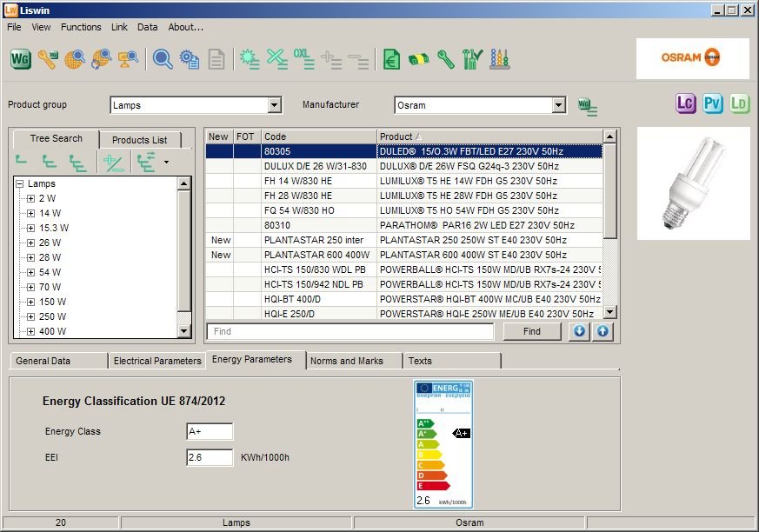759x532 pixels.
Task: Click the green Euro document icon
Action: coord(391,59)
